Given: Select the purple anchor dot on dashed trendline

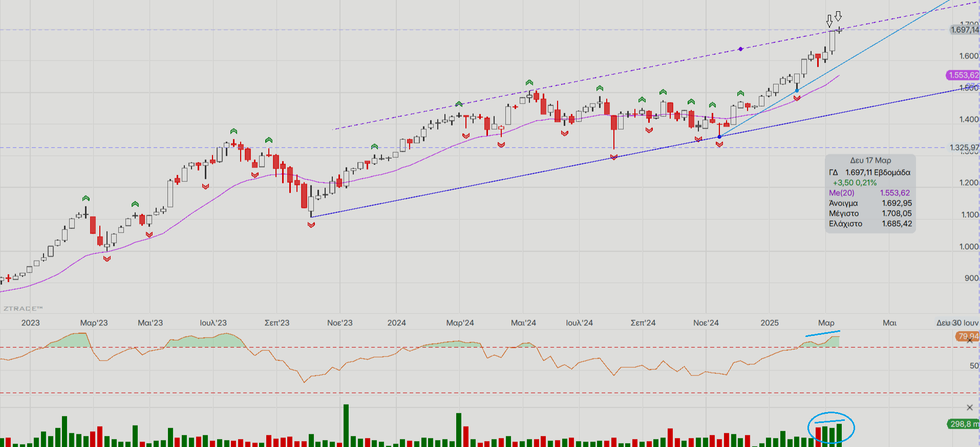Looking at the screenshot, I should click(x=740, y=49).
